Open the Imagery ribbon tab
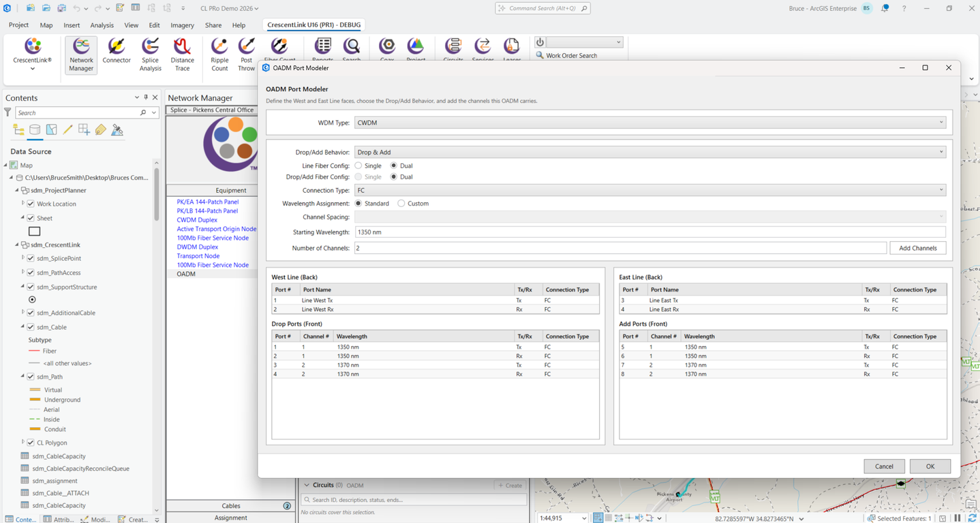This screenshot has height=523, width=980. click(x=182, y=25)
